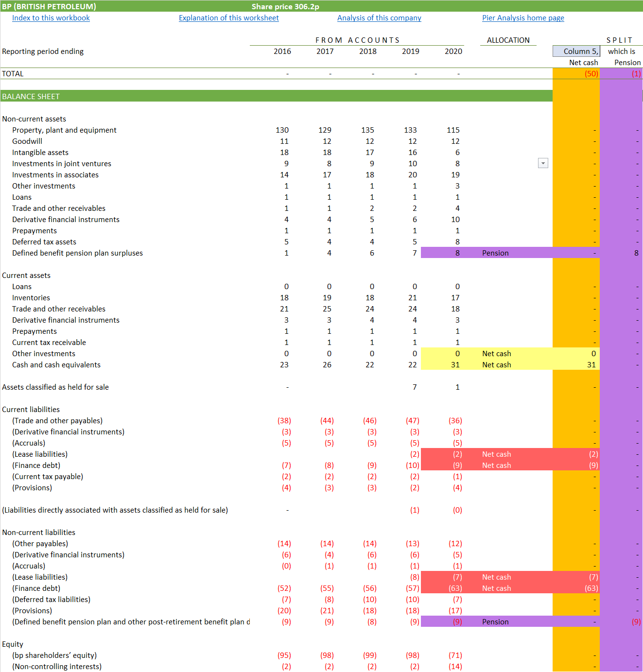
Task: Select the Property, plant and equipment label
Action: pos(64,130)
